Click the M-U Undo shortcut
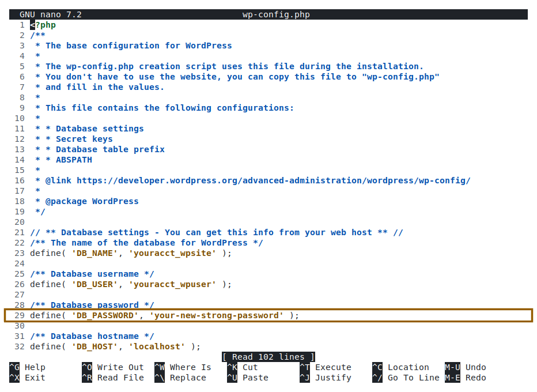 click(466, 367)
